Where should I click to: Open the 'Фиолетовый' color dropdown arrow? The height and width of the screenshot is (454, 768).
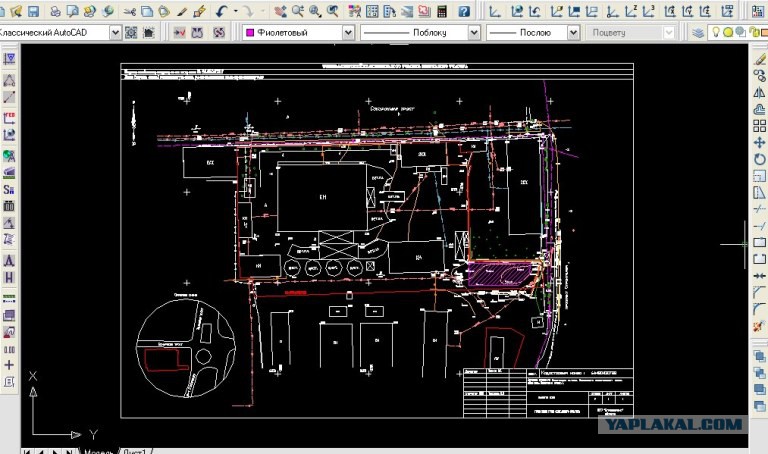pyautogui.click(x=348, y=33)
